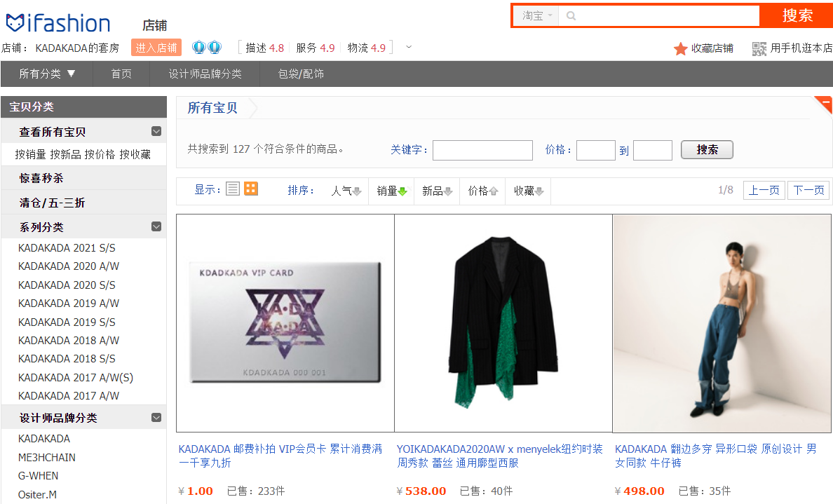Click the red star favorite-shop icon
Screen dimensions: 833x504
681,49
